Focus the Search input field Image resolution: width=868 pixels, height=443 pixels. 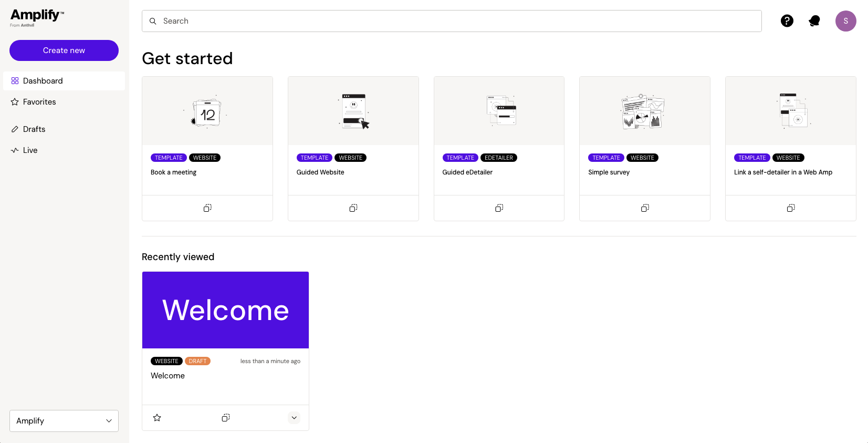point(452,21)
